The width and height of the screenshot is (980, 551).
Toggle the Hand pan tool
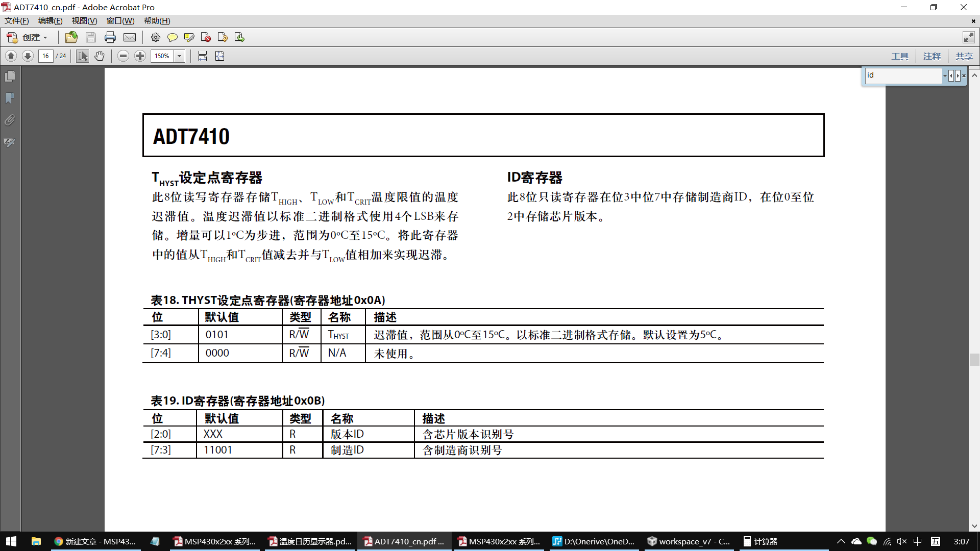tap(100, 56)
